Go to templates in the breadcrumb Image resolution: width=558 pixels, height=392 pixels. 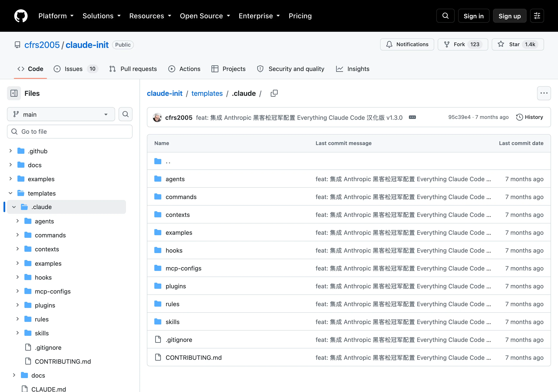(x=207, y=93)
